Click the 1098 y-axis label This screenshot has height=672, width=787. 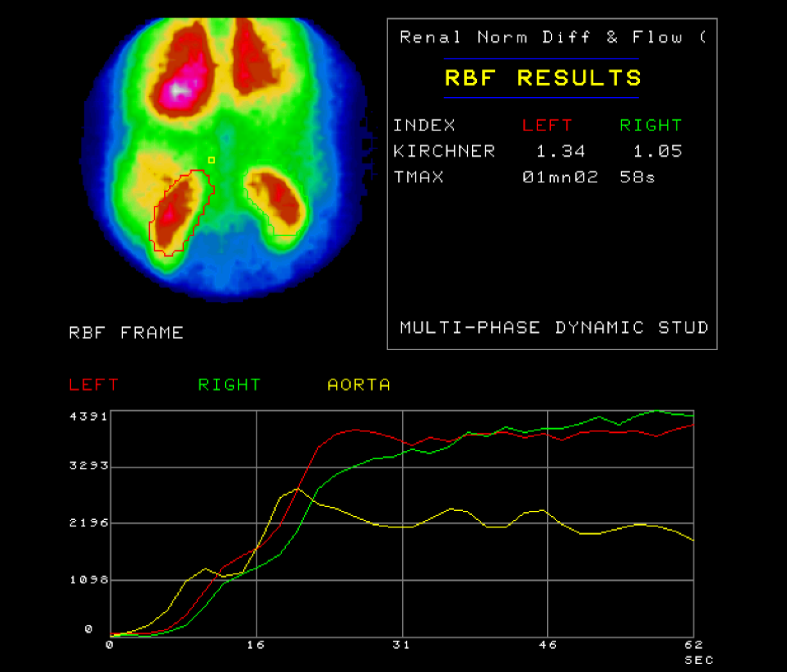89,580
